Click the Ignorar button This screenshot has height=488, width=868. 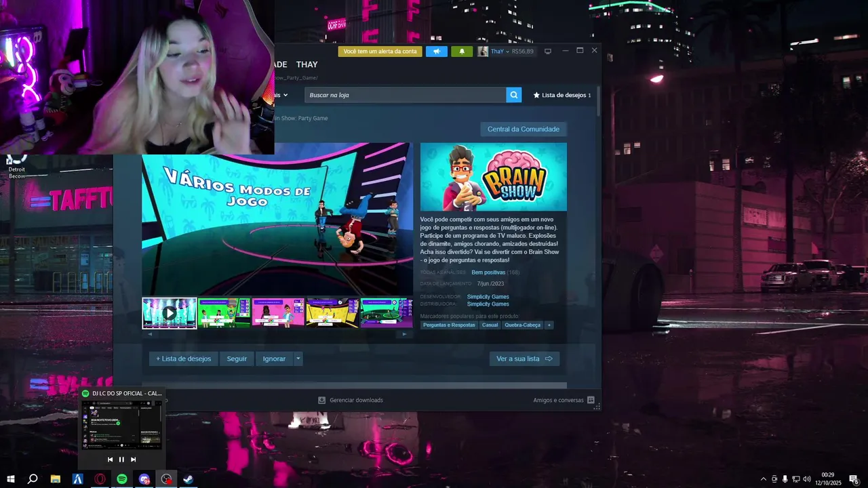(274, 359)
